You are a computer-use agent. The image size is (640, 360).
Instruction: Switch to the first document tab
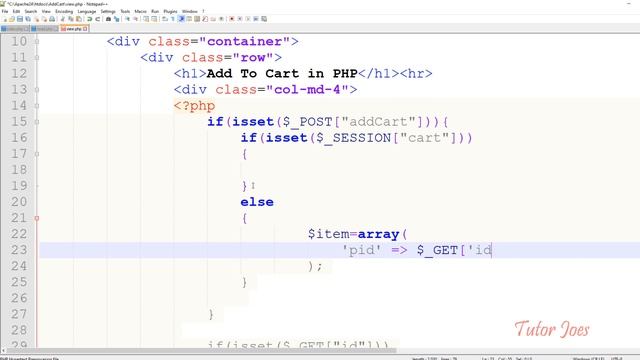click(15, 29)
